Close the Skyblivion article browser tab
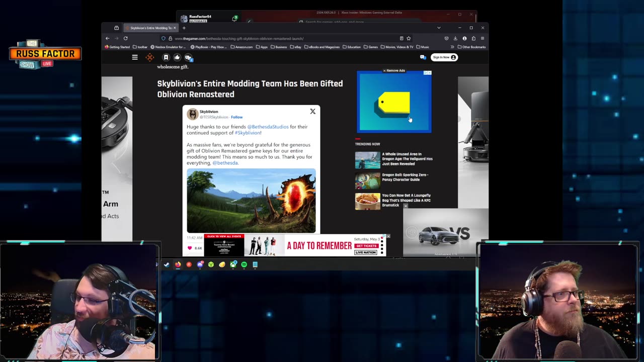Image resolution: width=644 pixels, height=362 pixels. click(175, 28)
